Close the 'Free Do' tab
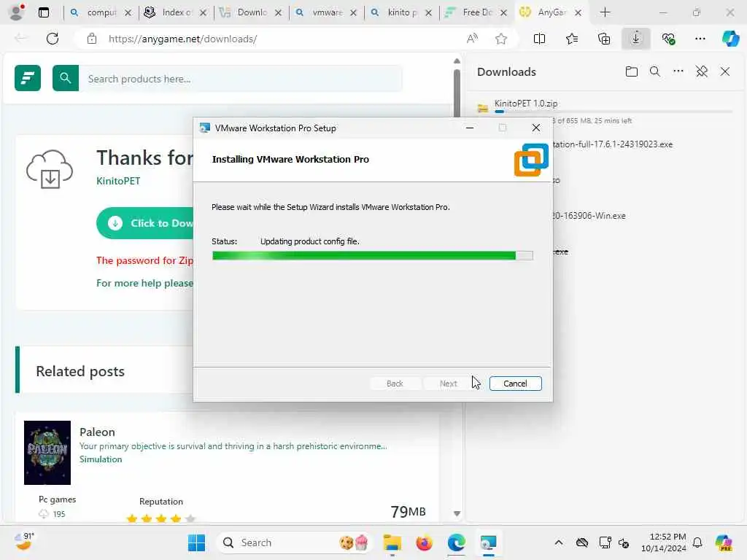Screen dimensions: 747x560 point(503,13)
